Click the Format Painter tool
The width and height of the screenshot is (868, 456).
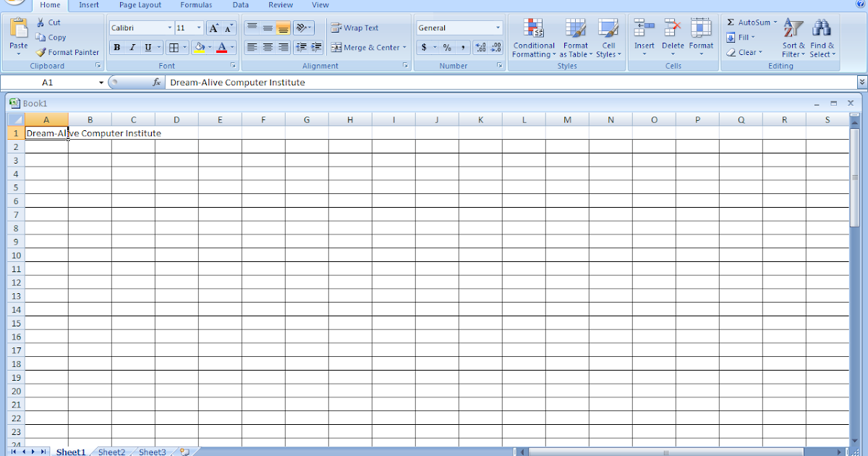coord(67,52)
